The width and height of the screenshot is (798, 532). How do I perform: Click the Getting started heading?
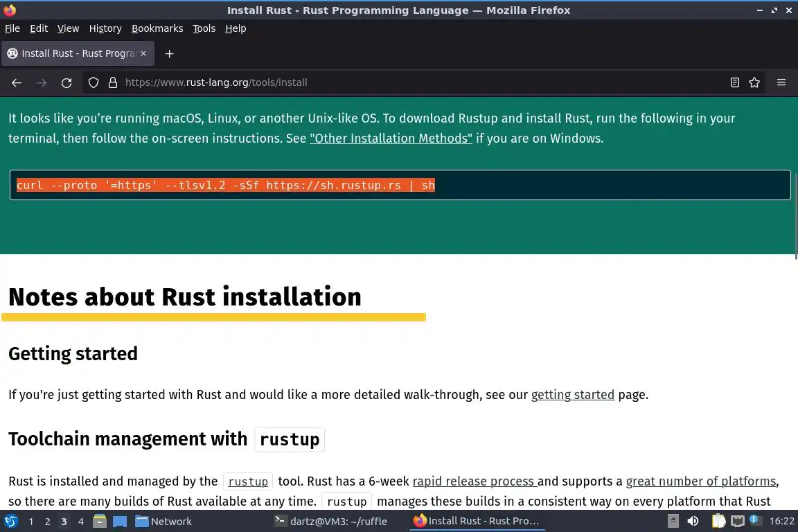pos(73,354)
